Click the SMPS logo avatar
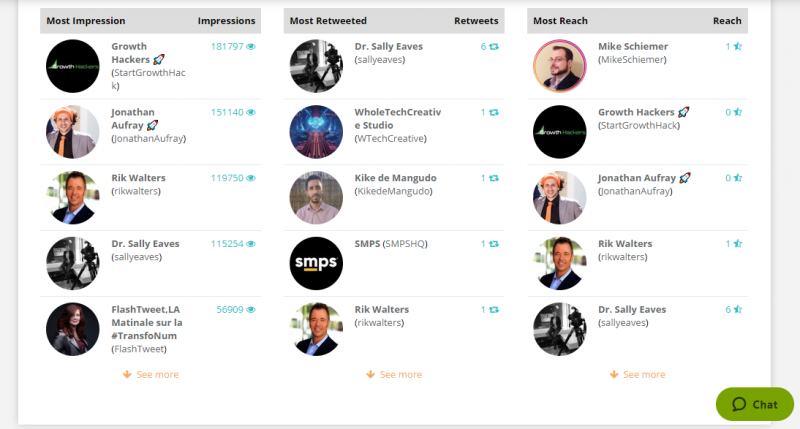 tap(316, 264)
